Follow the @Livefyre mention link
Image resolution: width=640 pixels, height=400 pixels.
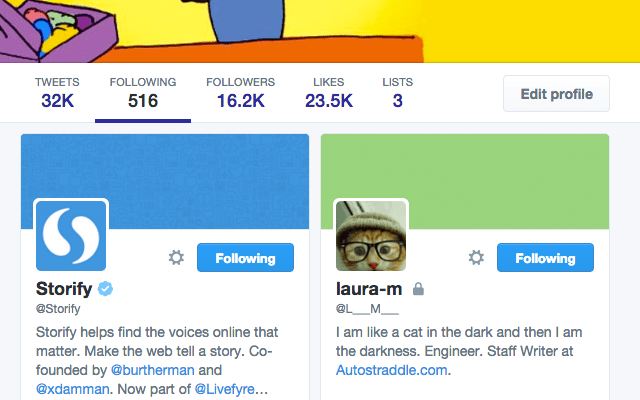click(224, 389)
